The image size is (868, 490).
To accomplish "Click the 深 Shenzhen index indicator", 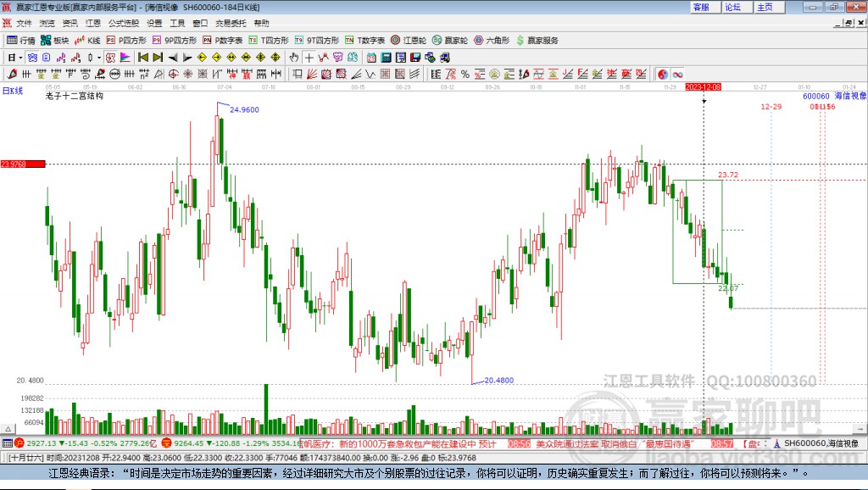I will (166, 443).
